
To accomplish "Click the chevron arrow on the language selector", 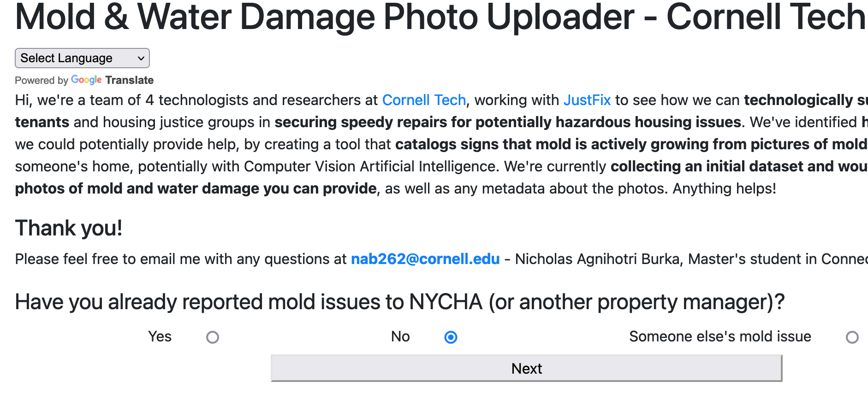I will pyautogui.click(x=141, y=58).
